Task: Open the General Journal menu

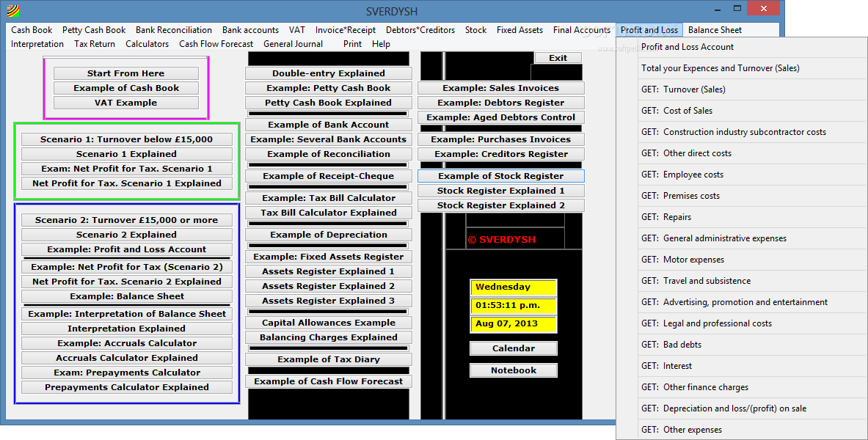Action: (293, 44)
